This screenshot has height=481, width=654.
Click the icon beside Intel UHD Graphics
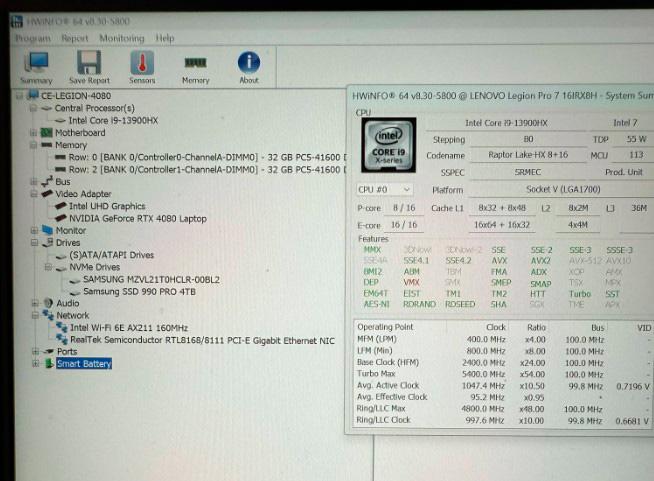click(61, 206)
